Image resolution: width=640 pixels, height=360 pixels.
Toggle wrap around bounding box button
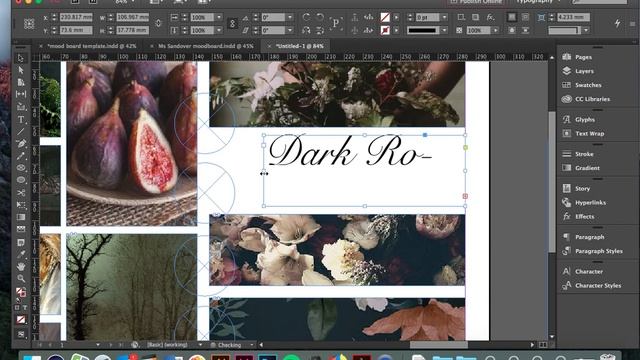coord(525,17)
